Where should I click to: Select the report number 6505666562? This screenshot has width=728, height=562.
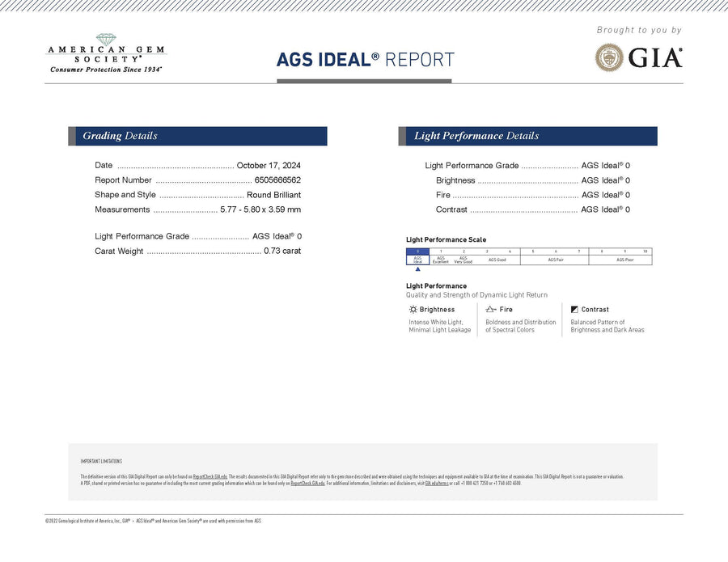point(277,180)
